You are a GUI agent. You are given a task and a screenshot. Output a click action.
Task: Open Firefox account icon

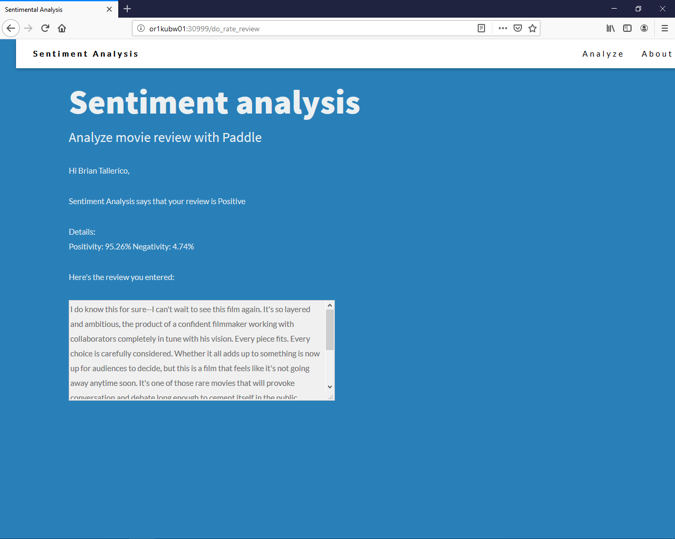644,28
